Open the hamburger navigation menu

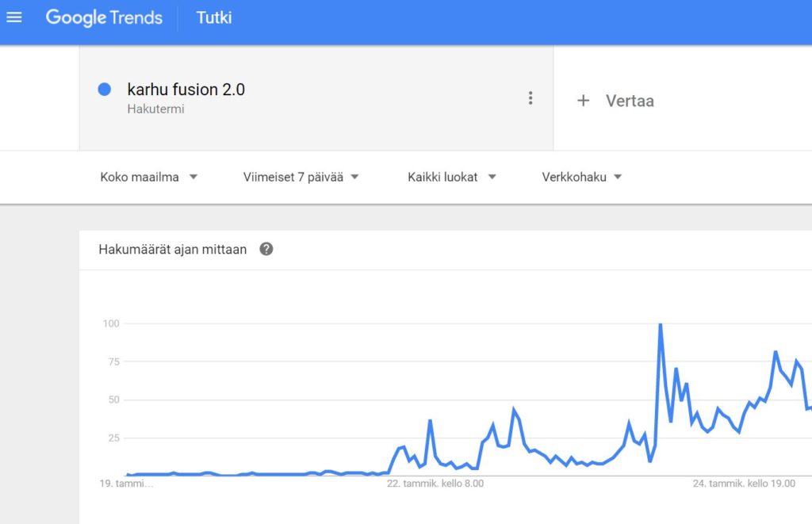click(x=14, y=17)
